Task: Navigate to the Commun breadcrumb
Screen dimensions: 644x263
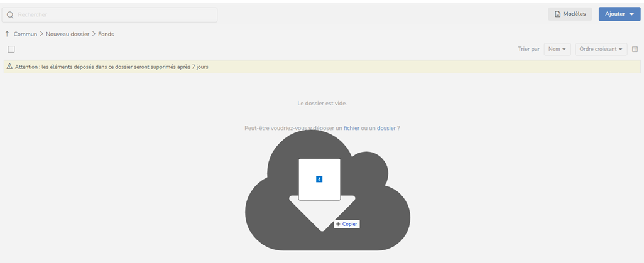Action: (25, 34)
